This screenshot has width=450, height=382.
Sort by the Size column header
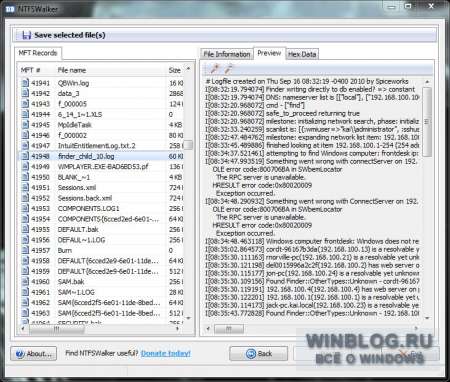coord(175,70)
